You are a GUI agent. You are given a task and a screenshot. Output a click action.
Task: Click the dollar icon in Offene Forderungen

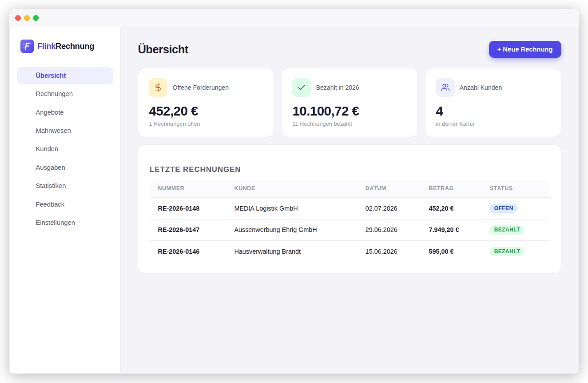[158, 88]
